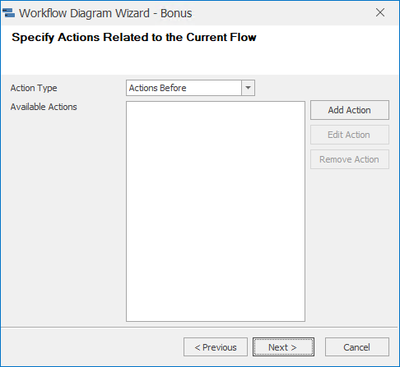Image resolution: width=400 pixels, height=367 pixels.
Task: Cancel the wizard
Action: (357, 347)
